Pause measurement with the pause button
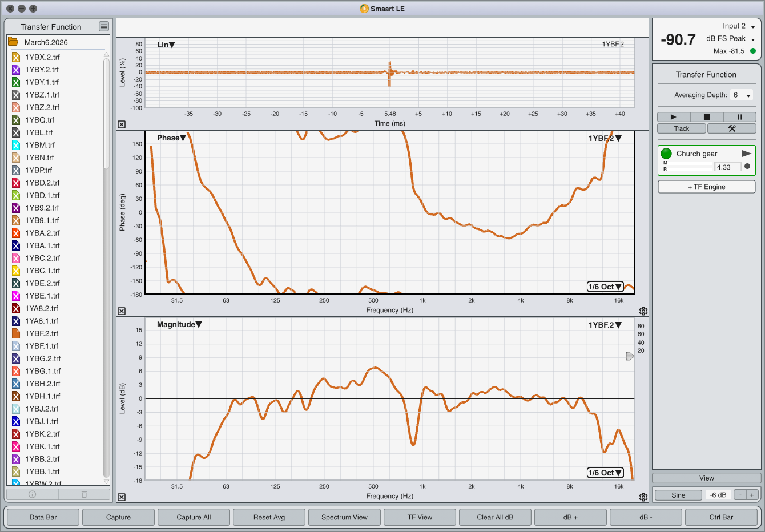The width and height of the screenshot is (765, 532). tap(739, 116)
